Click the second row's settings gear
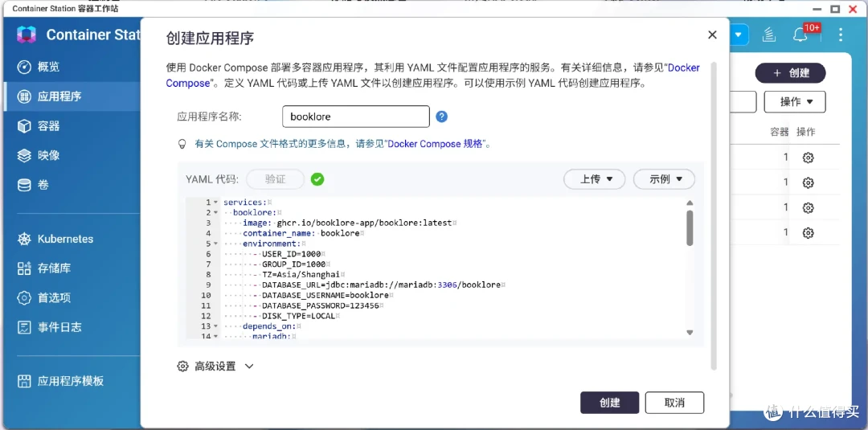The width and height of the screenshot is (868, 430). 809,182
